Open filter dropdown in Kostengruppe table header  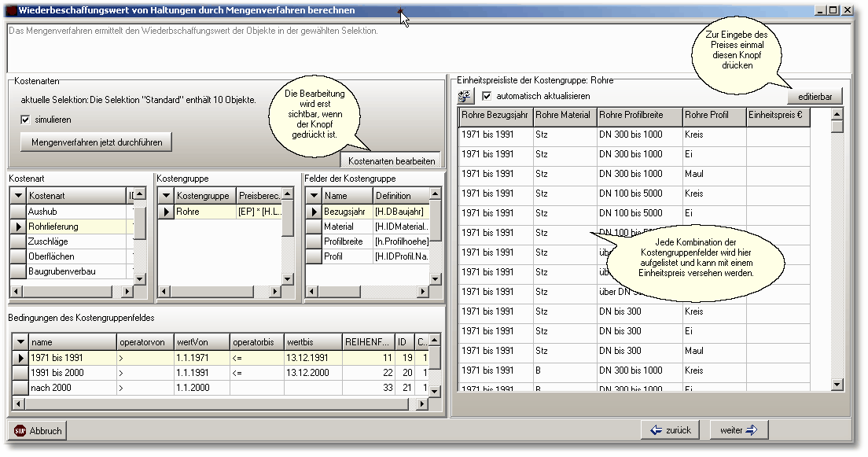pyautogui.click(x=165, y=195)
